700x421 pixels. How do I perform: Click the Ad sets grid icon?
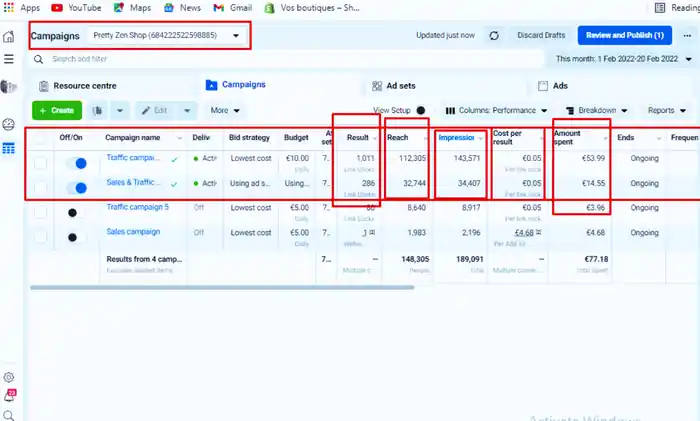(377, 86)
